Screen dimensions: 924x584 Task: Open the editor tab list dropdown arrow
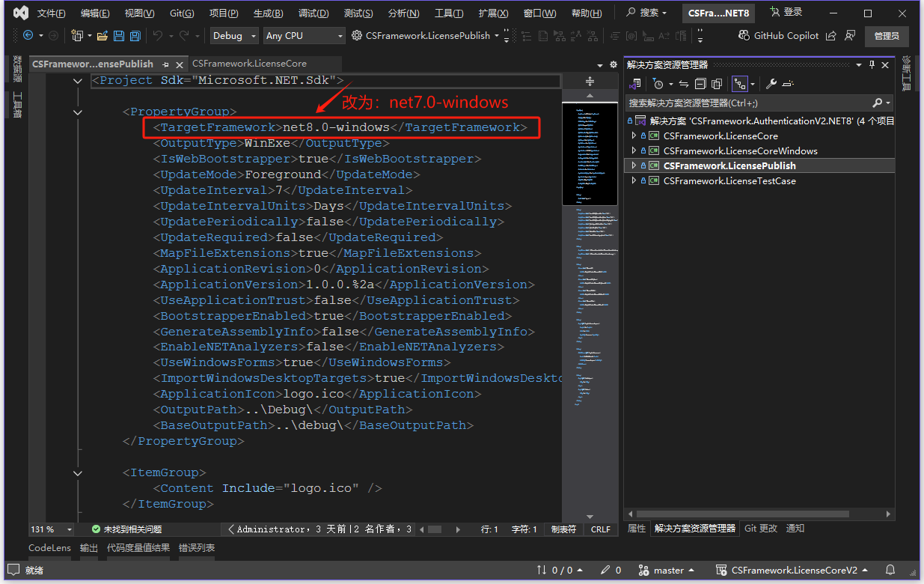pos(600,65)
